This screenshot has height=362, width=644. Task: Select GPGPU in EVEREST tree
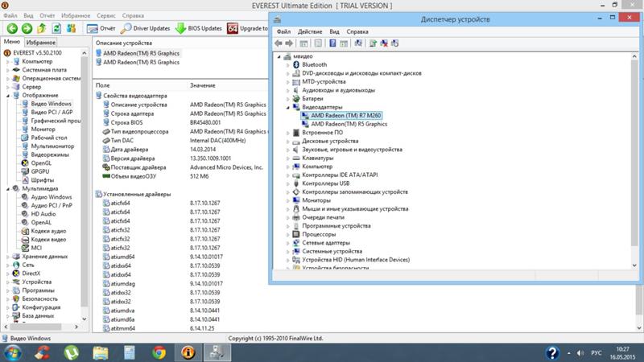39,171
